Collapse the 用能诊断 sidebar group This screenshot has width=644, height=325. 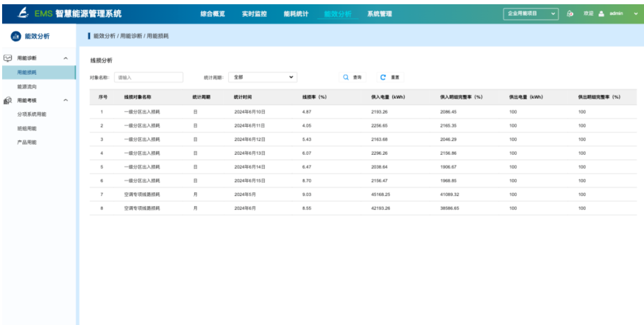pos(65,57)
